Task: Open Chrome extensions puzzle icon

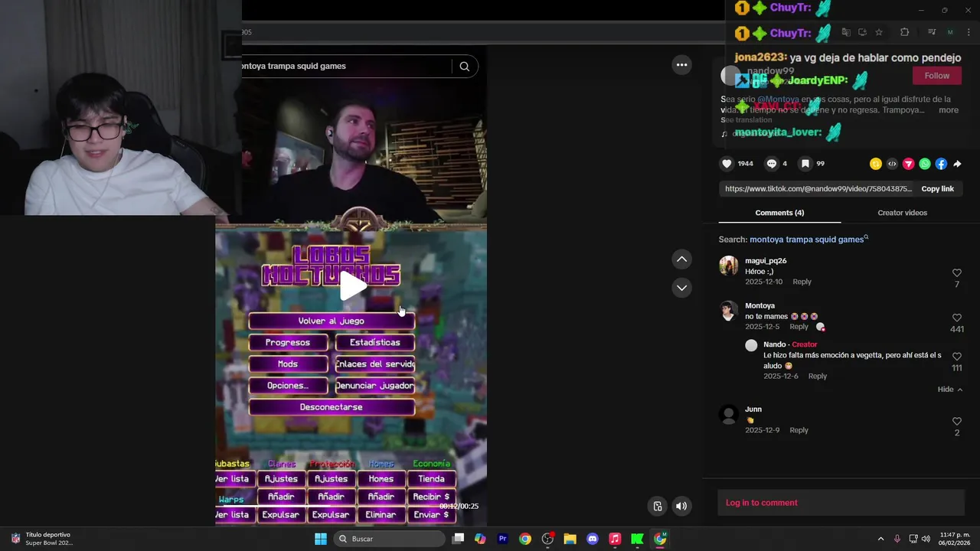Action: pyautogui.click(x=904, y=32)
